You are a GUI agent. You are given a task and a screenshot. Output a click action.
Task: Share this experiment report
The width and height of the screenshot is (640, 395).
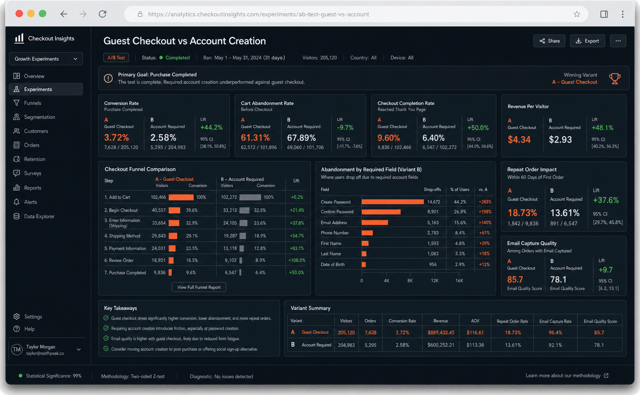(x=549, y=41)
